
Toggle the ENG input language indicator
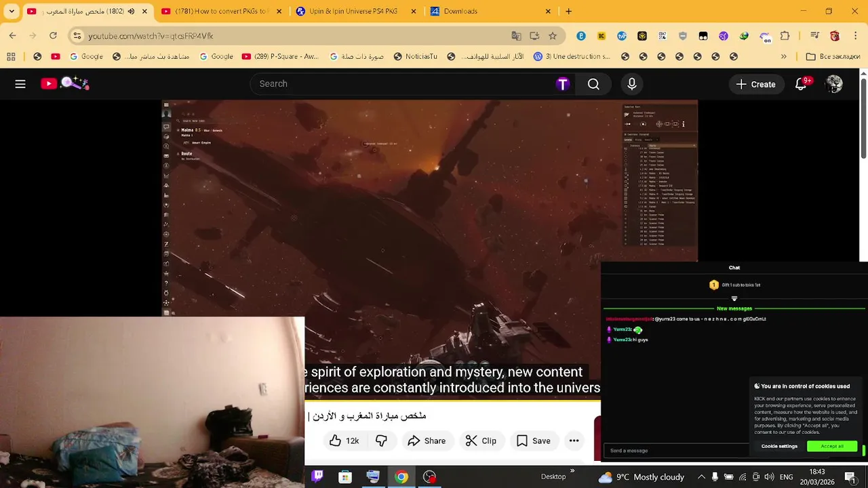787,477
